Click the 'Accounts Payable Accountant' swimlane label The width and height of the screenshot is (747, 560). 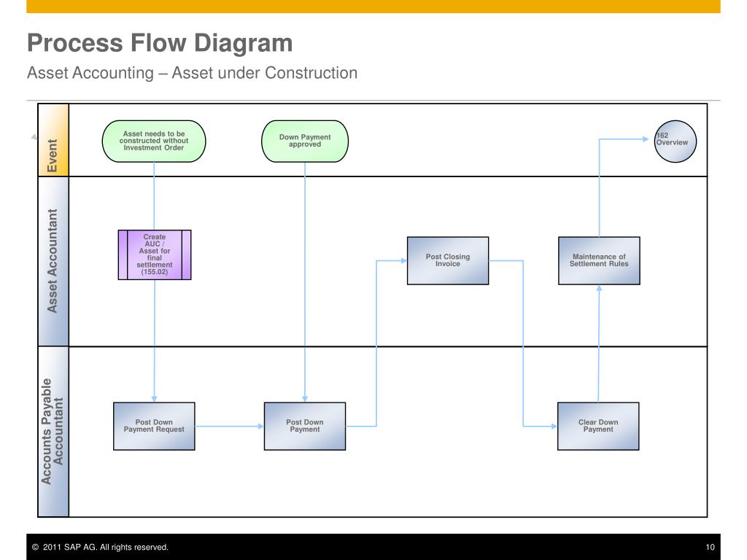coord(53,432)
